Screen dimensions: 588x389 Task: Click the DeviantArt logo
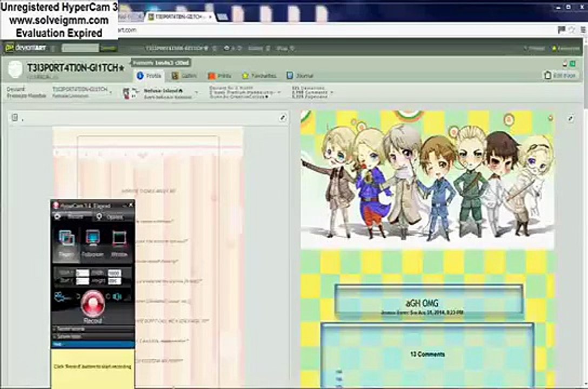pos(25,48)
